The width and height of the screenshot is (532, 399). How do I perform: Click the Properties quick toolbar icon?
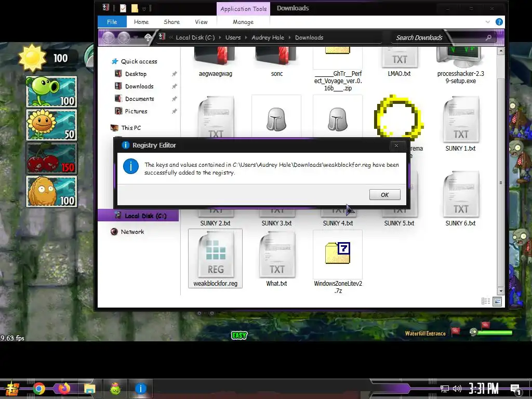(123, 8)
